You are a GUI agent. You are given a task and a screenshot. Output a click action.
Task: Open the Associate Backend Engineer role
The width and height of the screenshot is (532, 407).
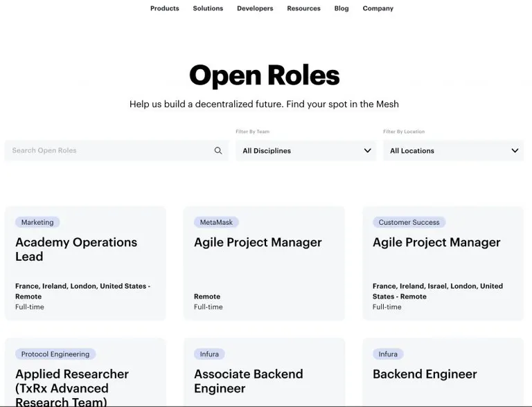264,372
